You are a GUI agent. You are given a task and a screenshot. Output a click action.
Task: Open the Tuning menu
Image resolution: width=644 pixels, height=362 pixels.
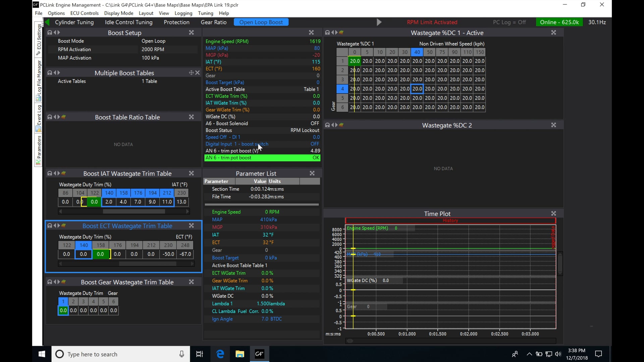[x=205, y=13]
